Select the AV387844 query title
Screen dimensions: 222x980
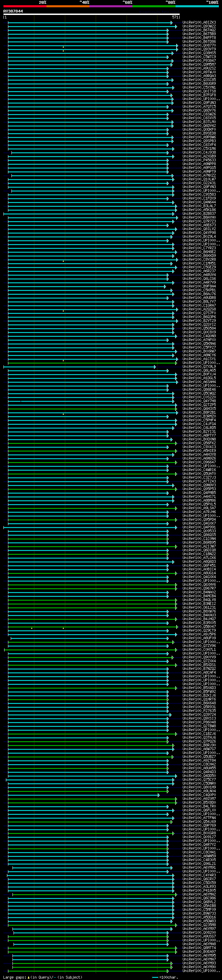[13, 11]
